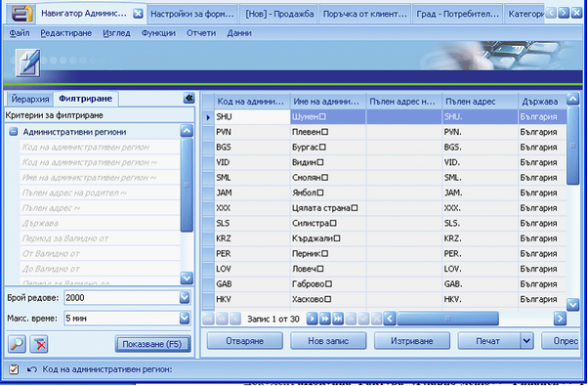Select the Пловен row cell 'Плевен'
The height and width of the screenshot is (386, 588).
[328, 132]
